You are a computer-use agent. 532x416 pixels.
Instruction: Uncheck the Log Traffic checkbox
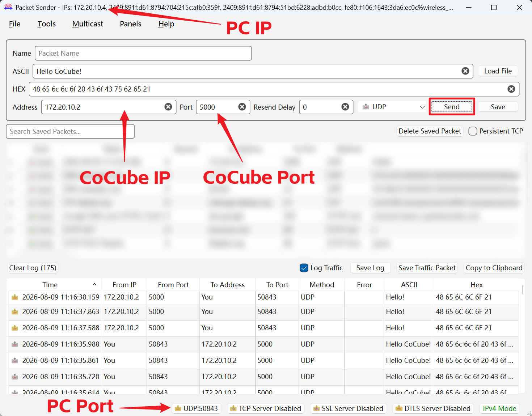coord(304,268)
